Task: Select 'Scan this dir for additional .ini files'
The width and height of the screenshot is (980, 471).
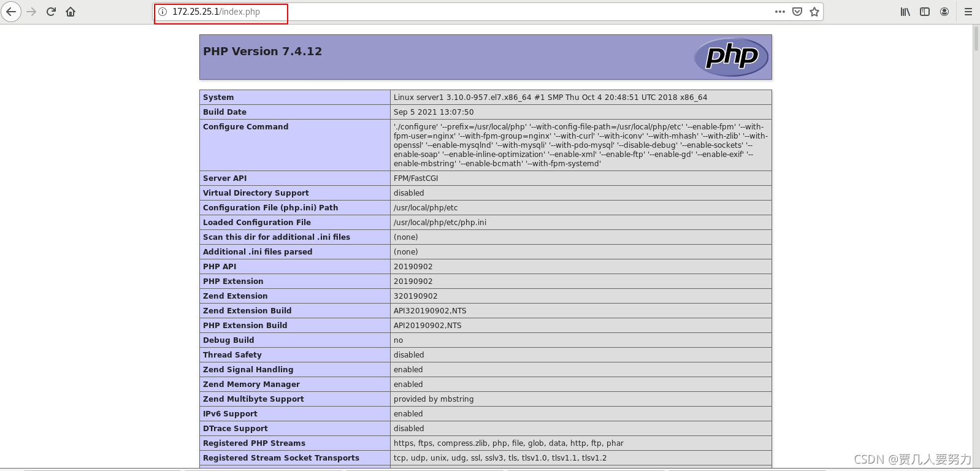Action: tap(277, 237)
